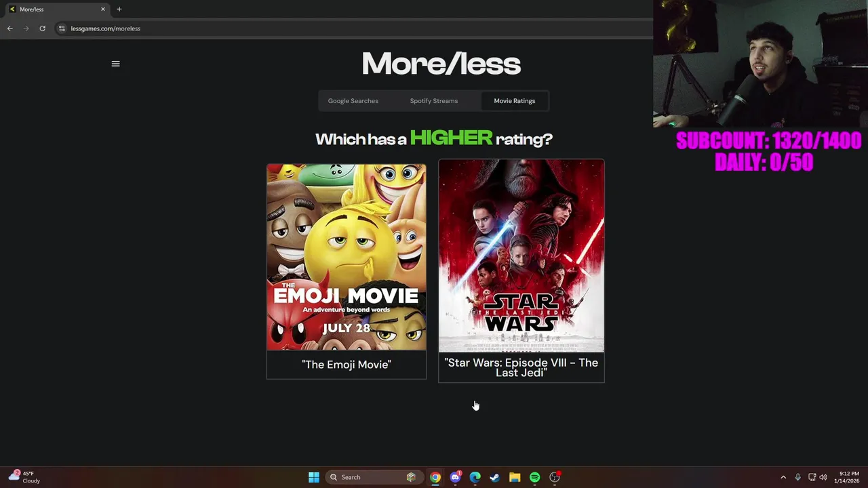Select the More/less browser tab

[x=57, y=9]
